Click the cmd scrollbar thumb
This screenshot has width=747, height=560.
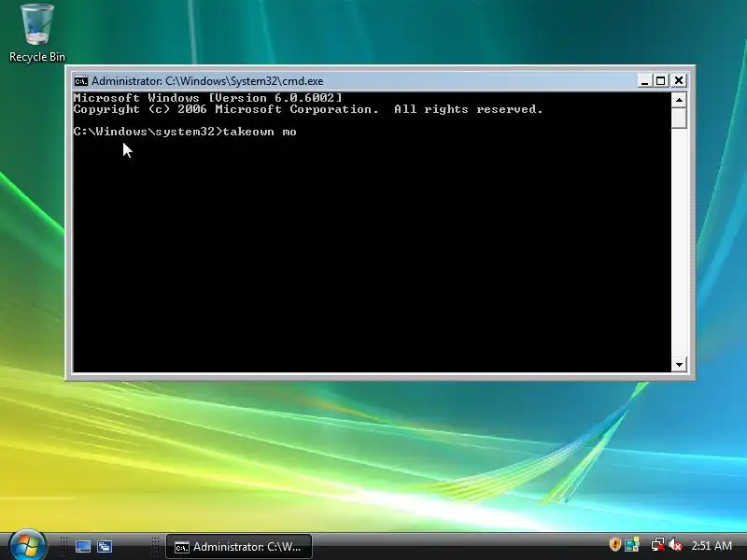click(x=679, y=119)
